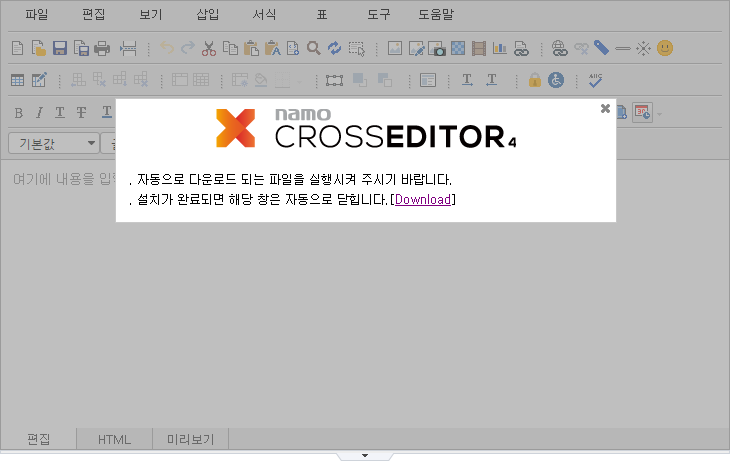Open the 도구 menu
The width and height of the screenshot is (730, 461).
coord(379,14)
